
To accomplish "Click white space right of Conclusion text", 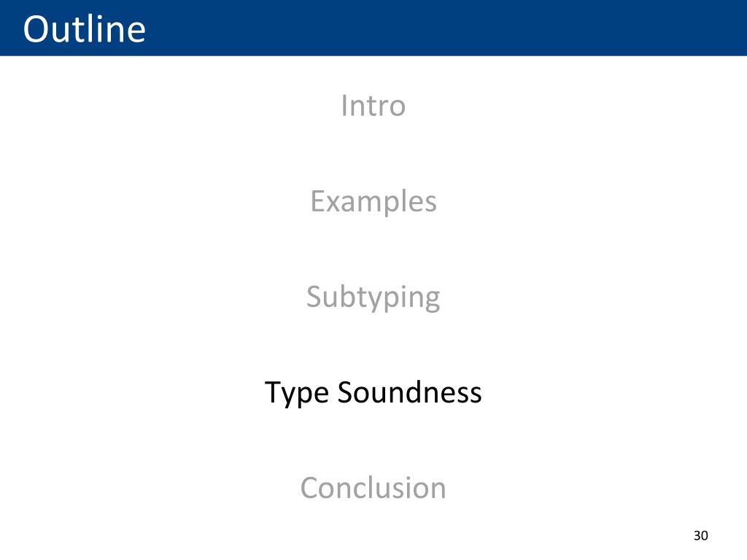I will coord(572,488).
